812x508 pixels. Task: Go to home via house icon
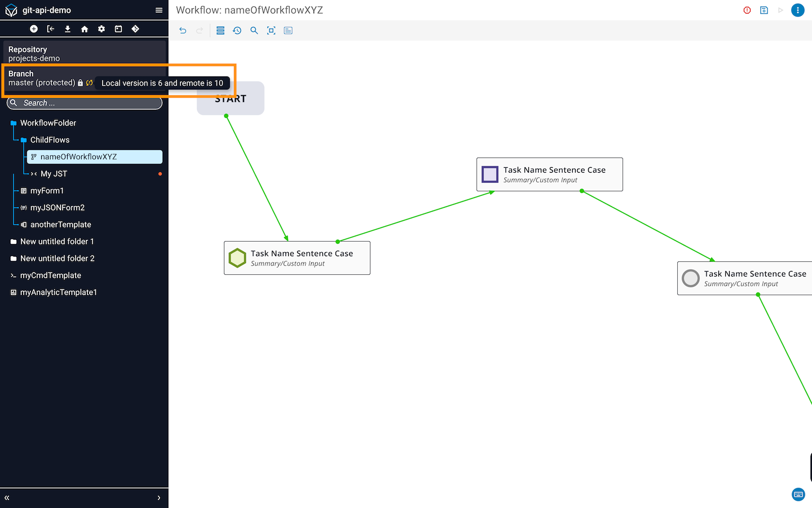(x=85, y=29)
